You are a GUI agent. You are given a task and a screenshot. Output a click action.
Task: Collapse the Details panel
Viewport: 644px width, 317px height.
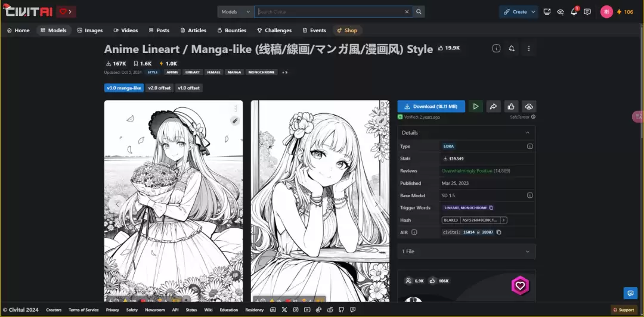pos(466,133)
